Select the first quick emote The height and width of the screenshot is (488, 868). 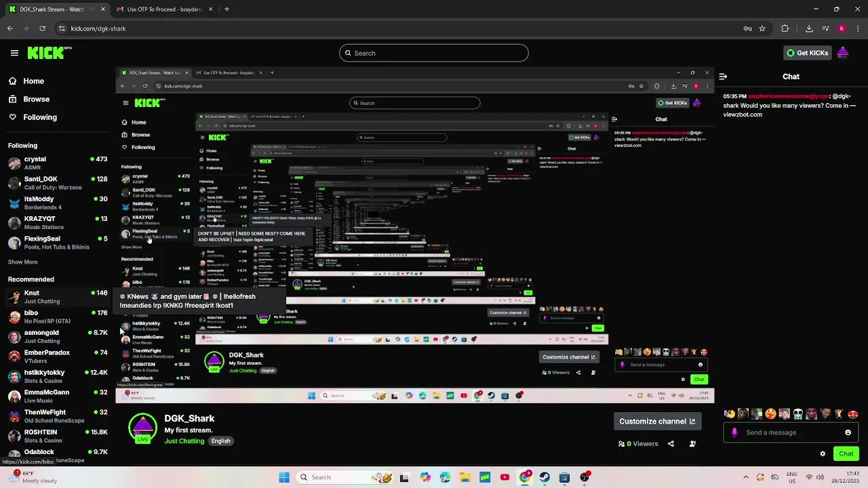click(x=729, y=414)
